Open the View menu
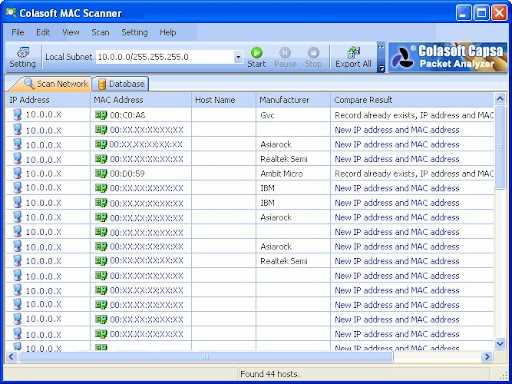 tap(71, 32)
